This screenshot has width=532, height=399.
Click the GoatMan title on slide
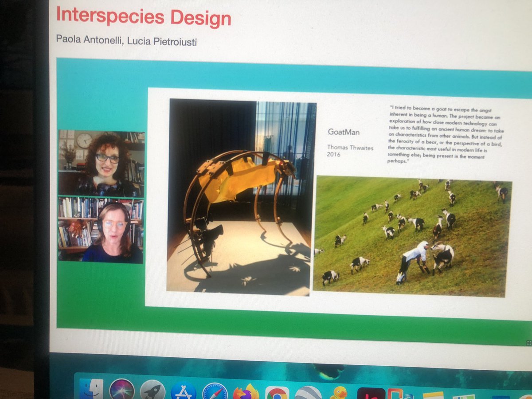tap(344, 132)
